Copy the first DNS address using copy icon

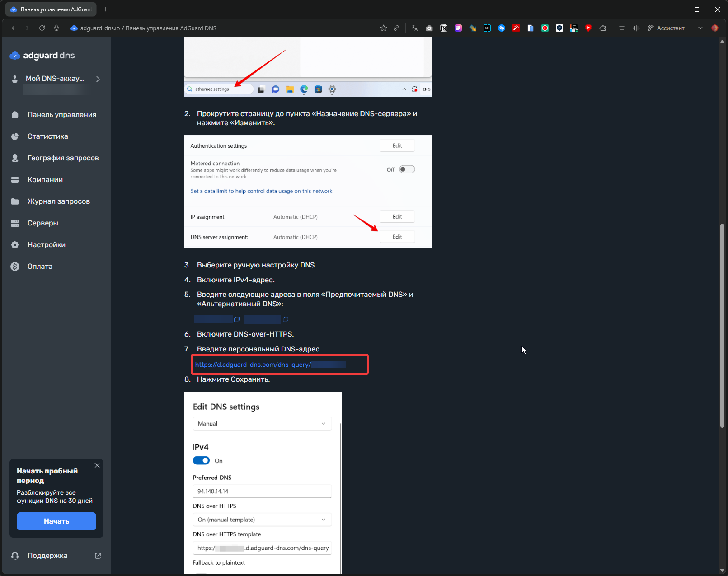pos(236,320)
